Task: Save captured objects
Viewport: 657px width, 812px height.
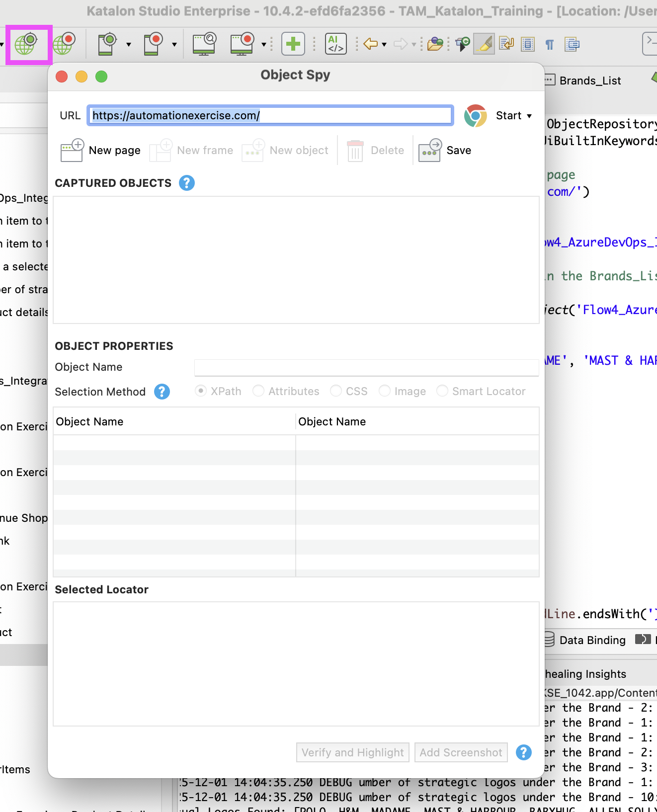Action: pos(445,150)
